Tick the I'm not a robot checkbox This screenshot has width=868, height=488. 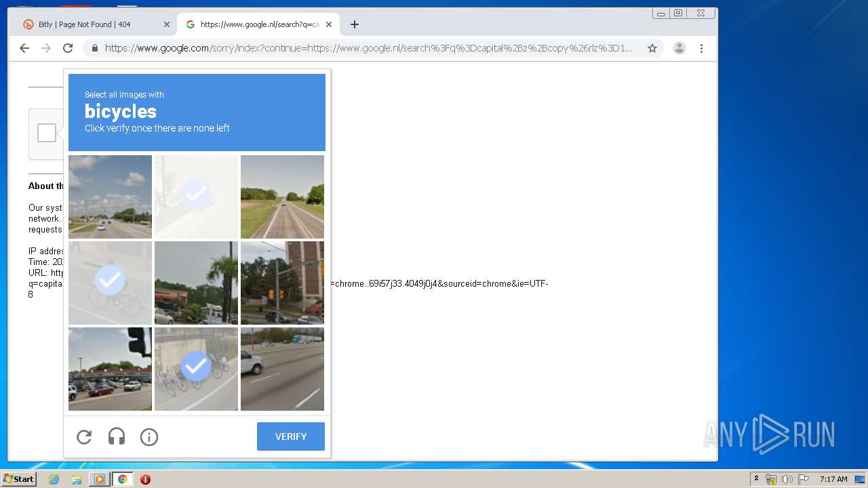click(47, 133)
